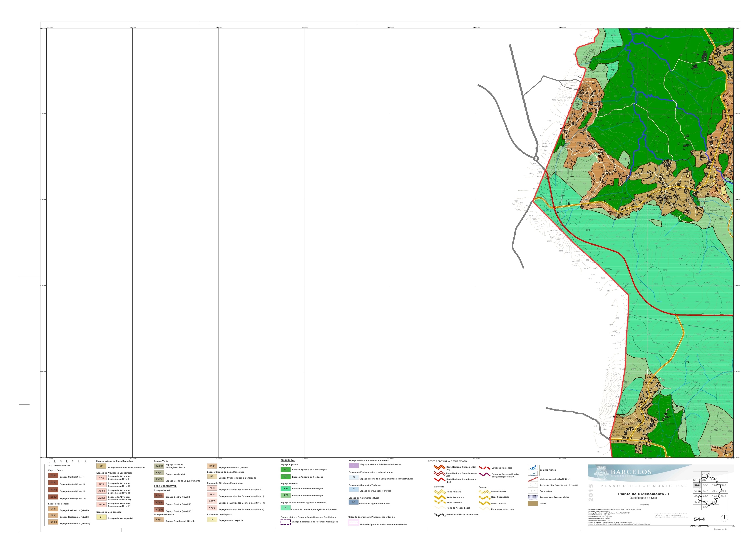This screenshot has height=552, width=756.
Task: Click the FPD Florestal de Produção legend swatch
Action: coord(285,495)
